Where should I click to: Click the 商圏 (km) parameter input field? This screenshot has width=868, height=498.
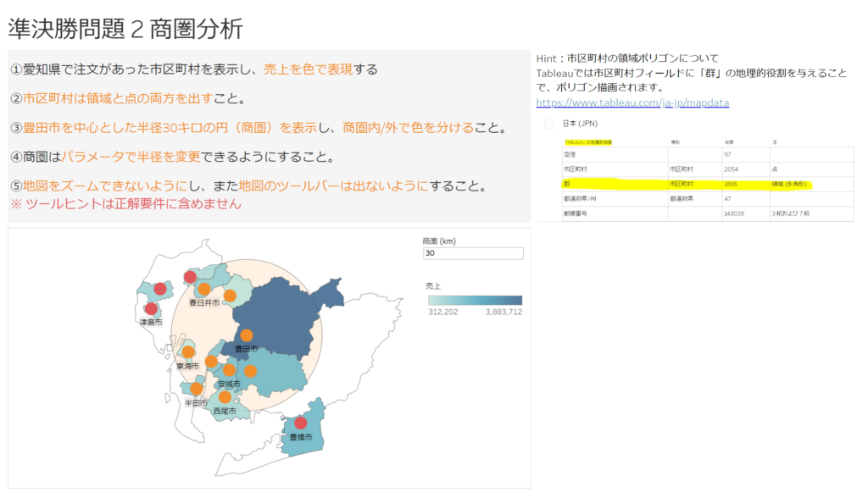click(x=473, y=253)
